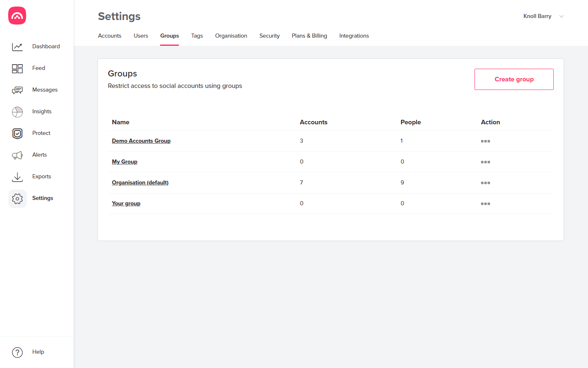The image size is (588, 368).
Task: Open the Alerts megaphone icon
Action: tap(17, 155)
